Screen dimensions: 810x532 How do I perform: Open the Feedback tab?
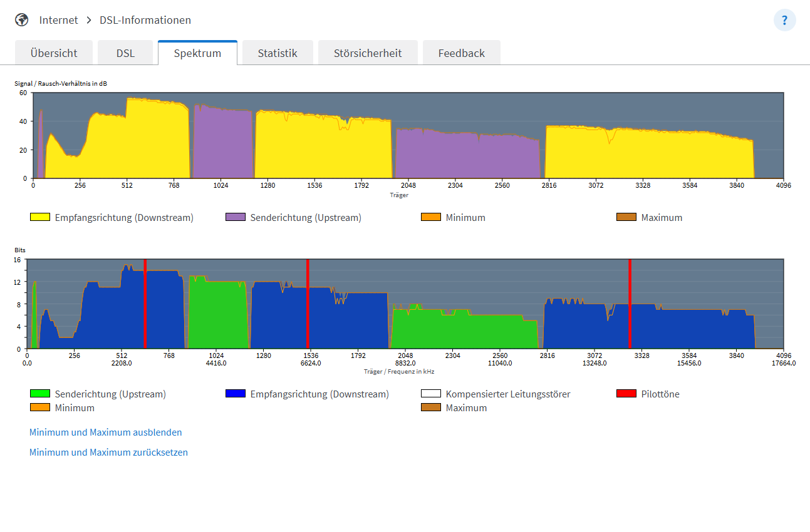(462, 53)
